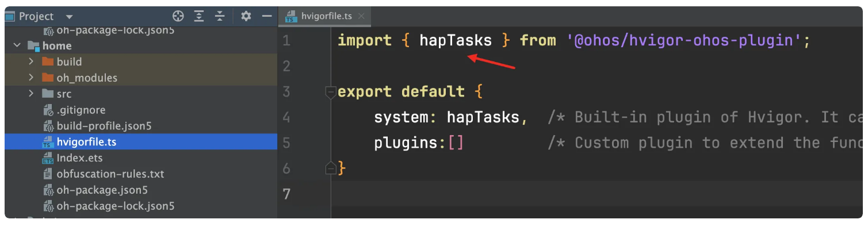
Task: Select the oh_modules folder row
Action: coord(141,78)
